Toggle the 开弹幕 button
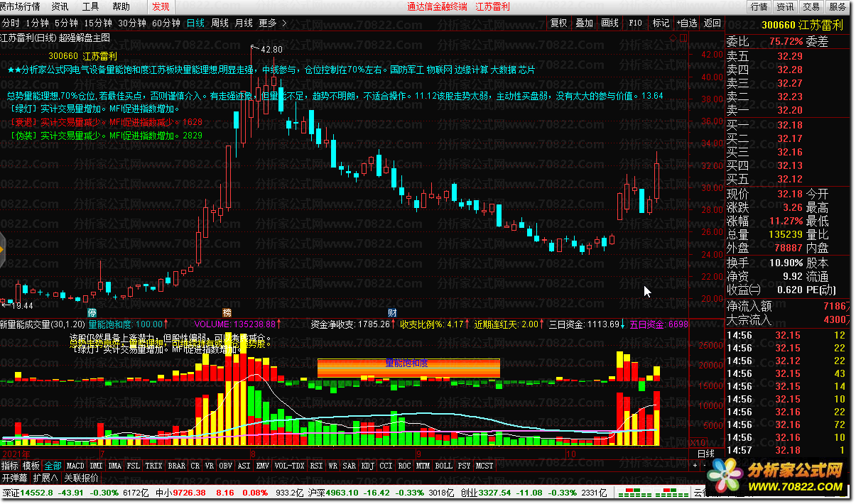Screen dimensions: 856x504 click(x=14, y=478)
